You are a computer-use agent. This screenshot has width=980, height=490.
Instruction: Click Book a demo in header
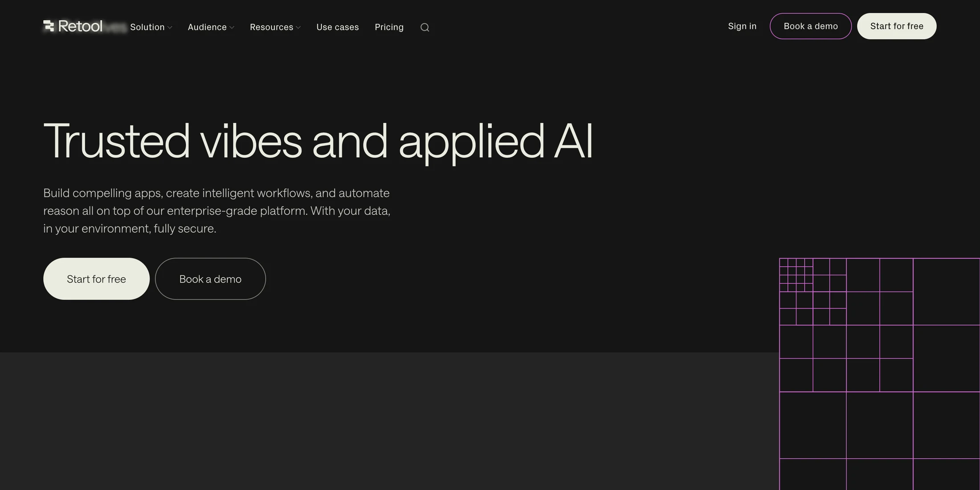point(810,26)
